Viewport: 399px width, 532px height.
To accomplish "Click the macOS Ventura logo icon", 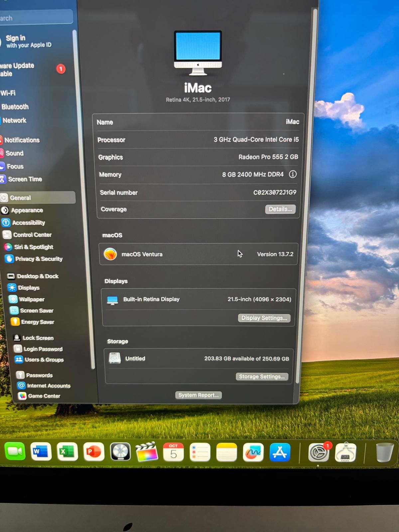I will pyautogui.click(x=110, y=254).
